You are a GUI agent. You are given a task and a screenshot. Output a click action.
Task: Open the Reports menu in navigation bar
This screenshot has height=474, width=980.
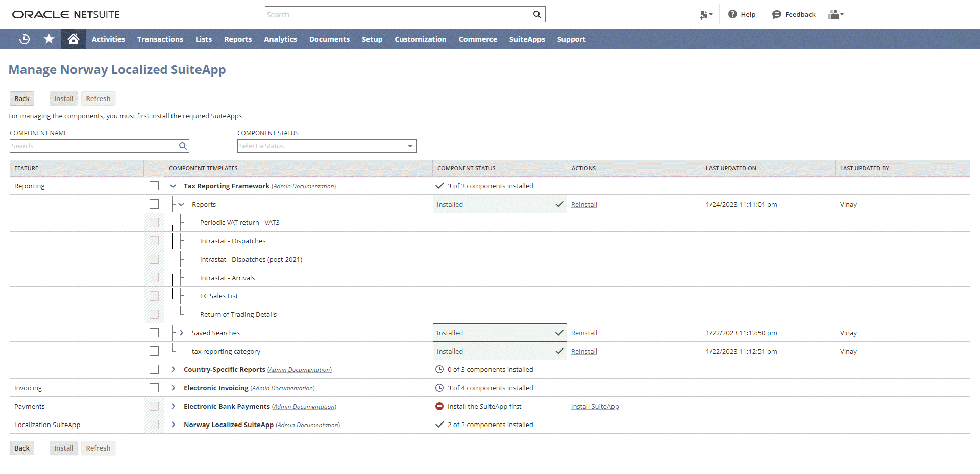(x=238, y=39)
